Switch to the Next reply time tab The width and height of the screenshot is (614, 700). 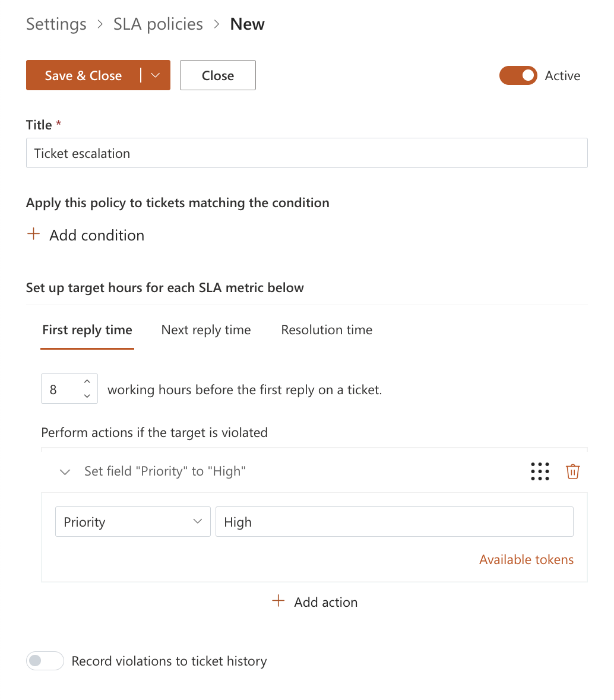(x=206, y=330)
